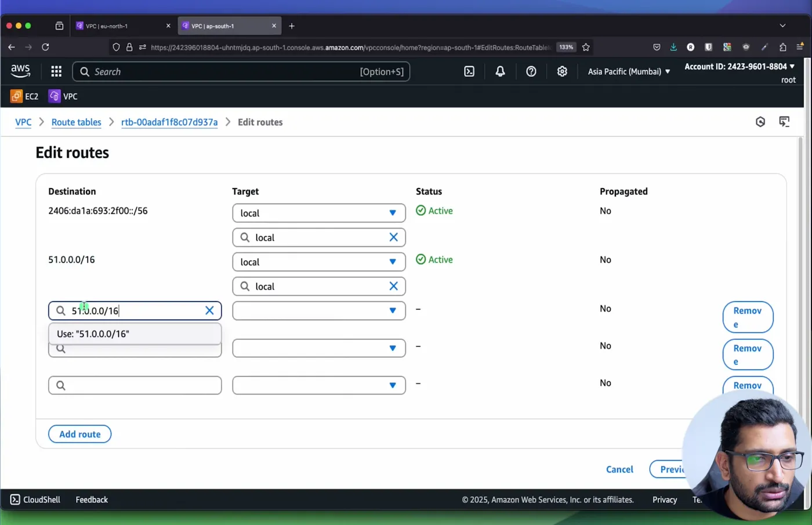
Task: Expand the browser tab list chevron
Action: click(x=782, y=26)
